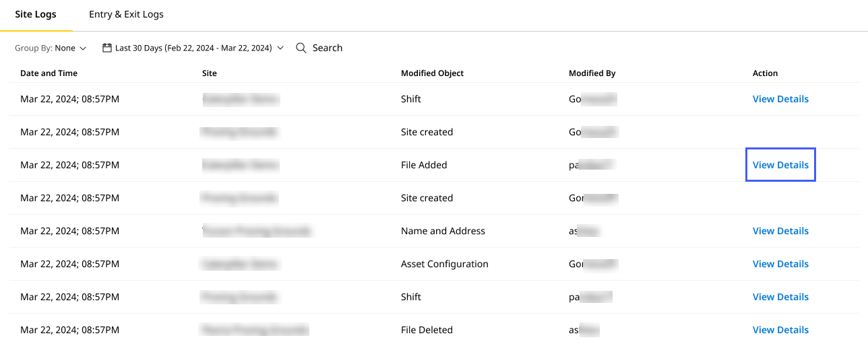Expand the Last 30 Days date range chevron

pos(280,48)
